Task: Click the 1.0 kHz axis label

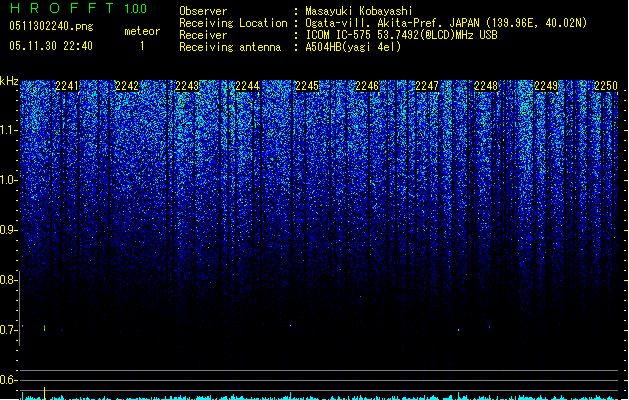Action: point(9,180)
